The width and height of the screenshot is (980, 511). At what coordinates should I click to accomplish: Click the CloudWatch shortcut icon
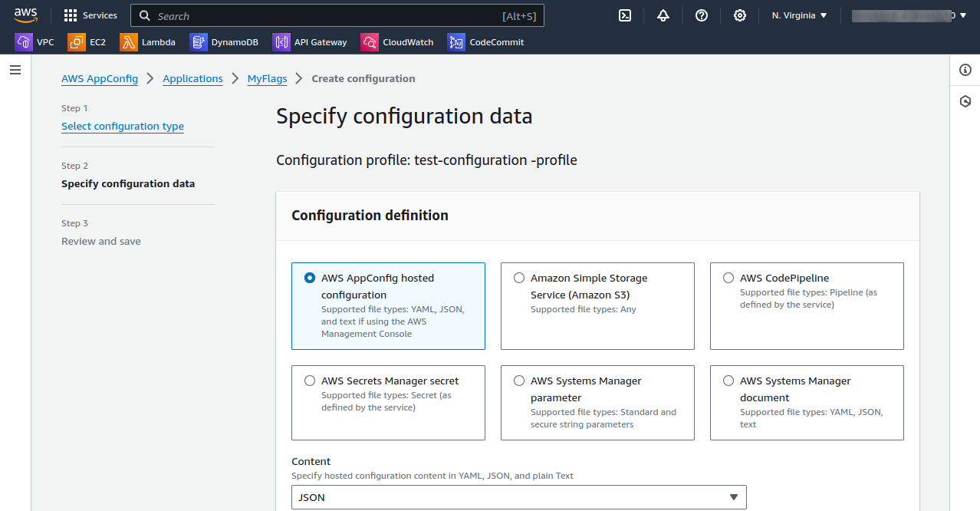[x=370, y=42]
